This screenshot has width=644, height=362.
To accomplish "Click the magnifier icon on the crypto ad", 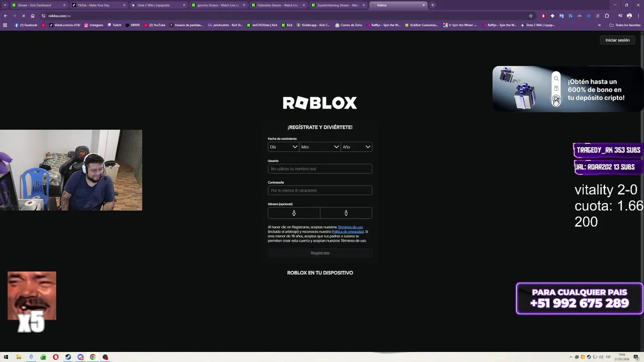I will (556, 78).
